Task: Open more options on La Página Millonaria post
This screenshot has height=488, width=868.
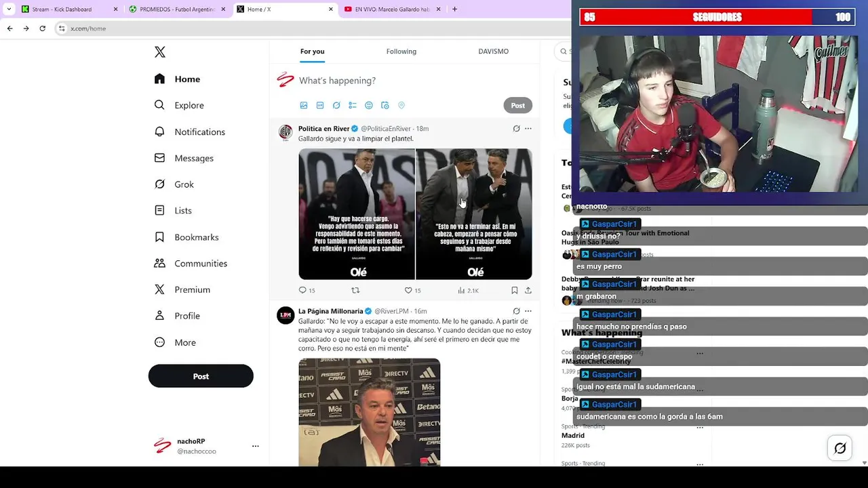Action: pos(528,311)
